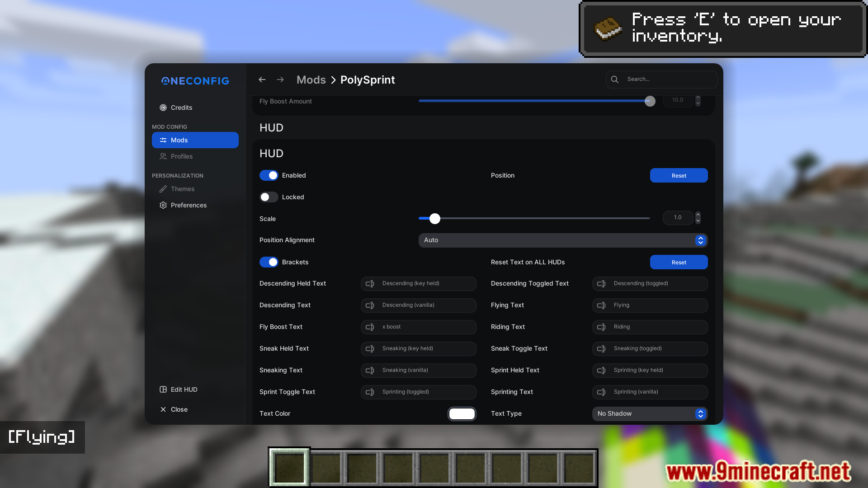Click text icon in Sprinting Text field
The width and height of the screenshot is (868, 488).
pos(601,392)
